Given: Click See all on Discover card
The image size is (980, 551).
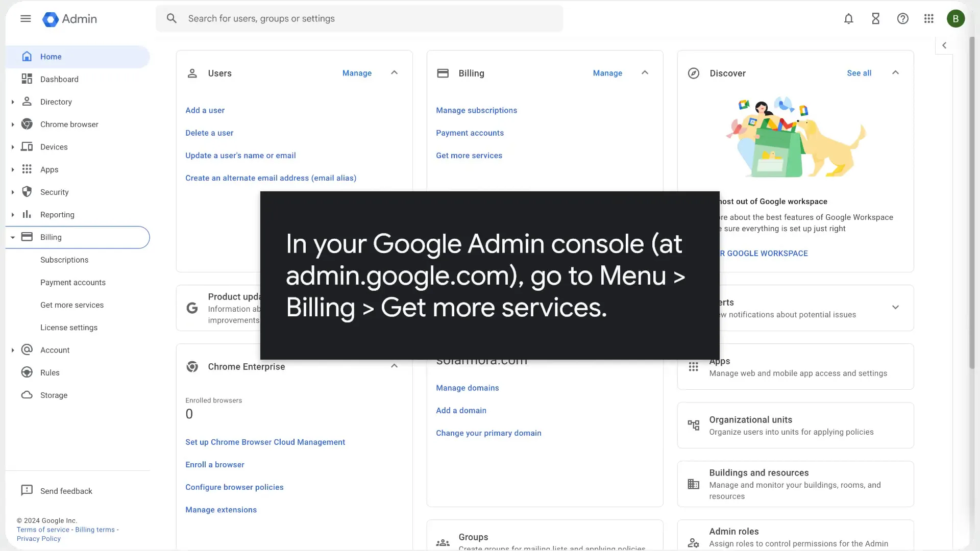Looking at the screenshot, I should click(x=859, y=73).
